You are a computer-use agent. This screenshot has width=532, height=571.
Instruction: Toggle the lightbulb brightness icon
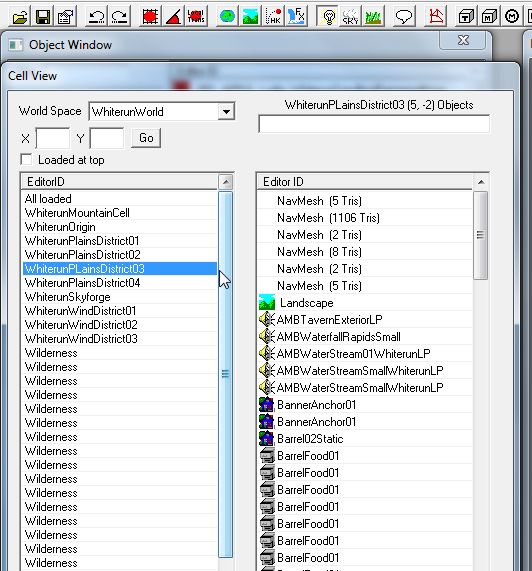328,16
